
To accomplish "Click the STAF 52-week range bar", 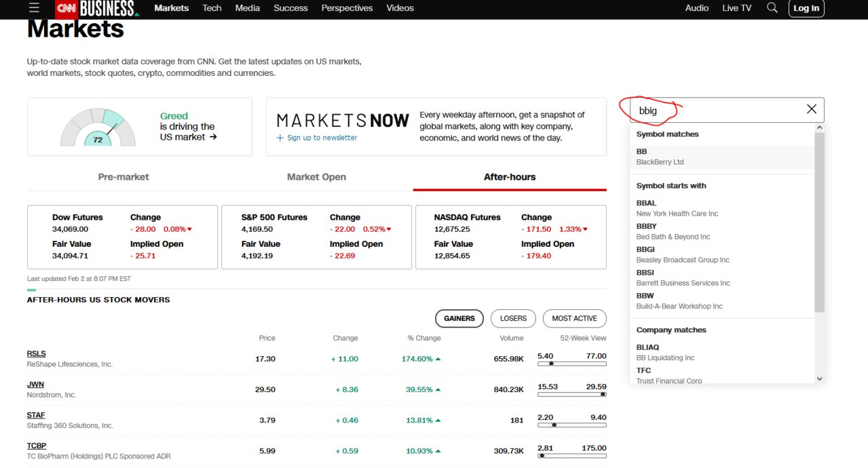I will pyautogui.click(x=572, y=425).
